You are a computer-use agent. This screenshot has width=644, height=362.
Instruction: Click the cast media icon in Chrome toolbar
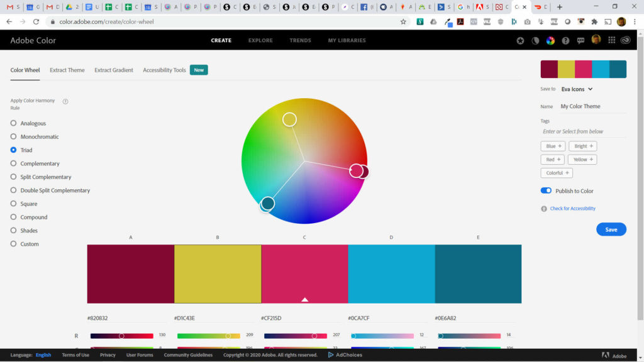click(x=608, y=22)
